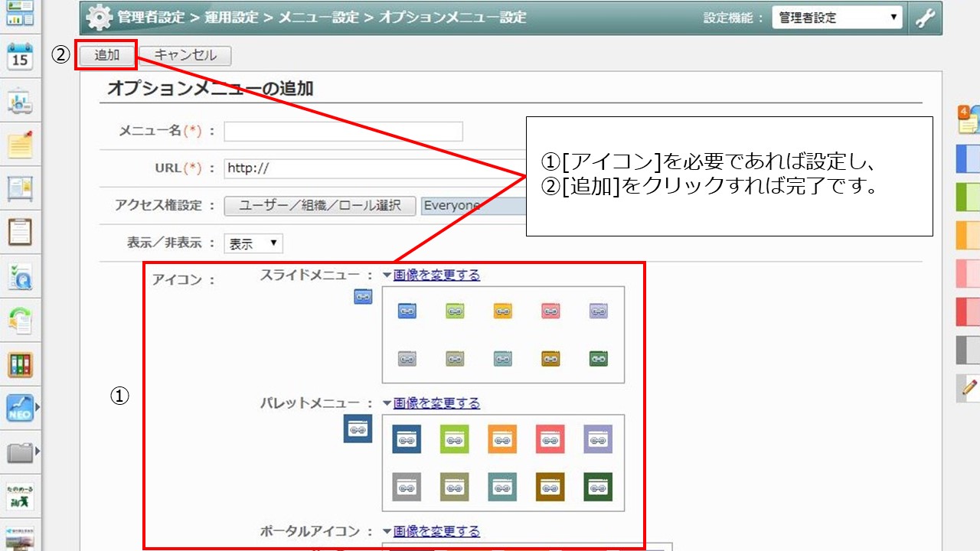The image size is (980, 551).
Task: Choose the green slide menu link icon
Action: coord(456,311)
